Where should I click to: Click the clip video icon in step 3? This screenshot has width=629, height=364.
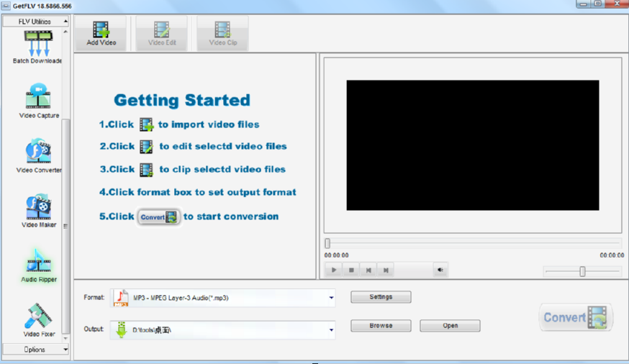tap(146, 170)
